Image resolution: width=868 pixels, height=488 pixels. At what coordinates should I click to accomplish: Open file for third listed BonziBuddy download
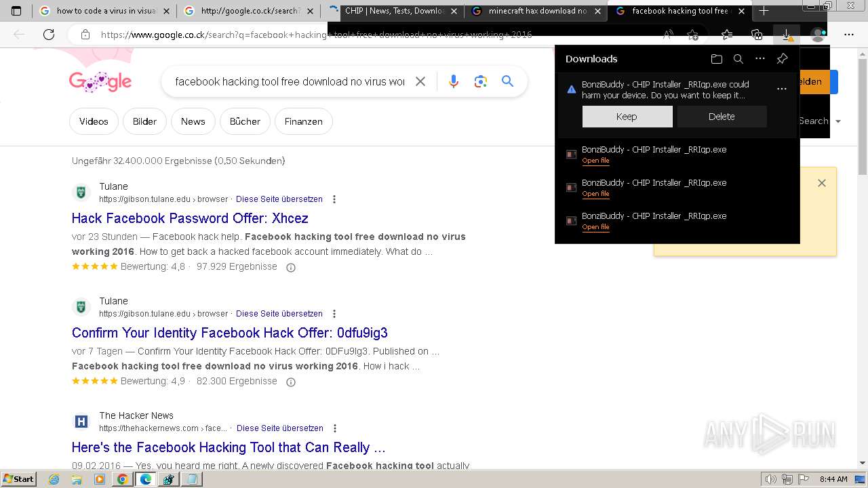tap(595, 227)
